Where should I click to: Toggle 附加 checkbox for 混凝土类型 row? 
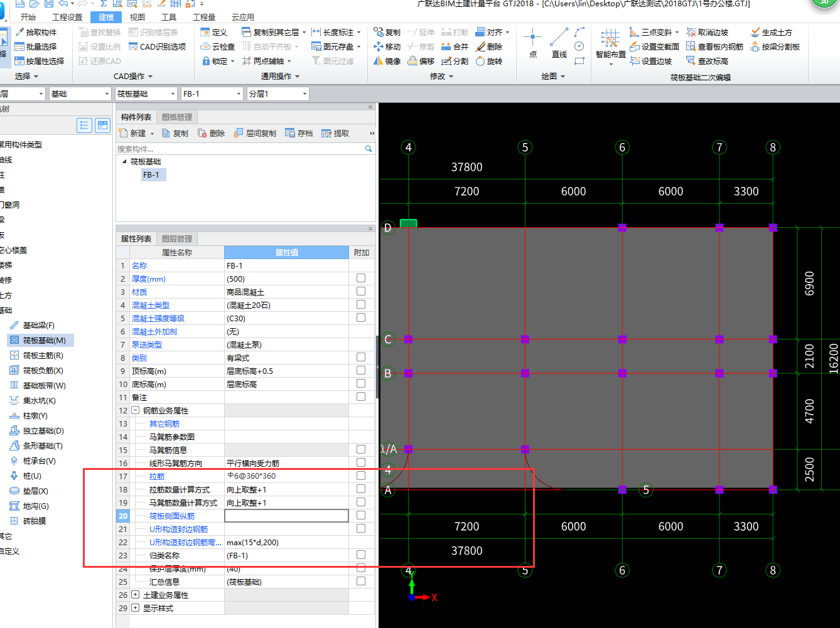tap(361, 305)
